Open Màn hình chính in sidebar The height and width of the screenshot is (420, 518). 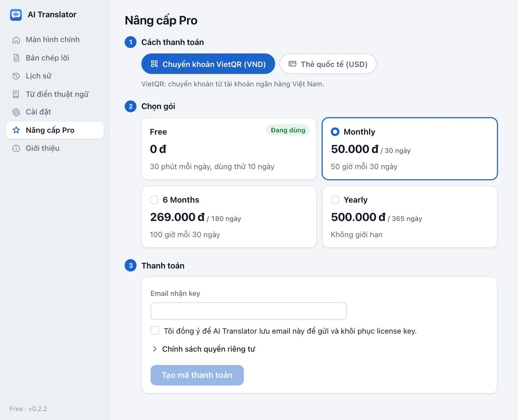point(55,40)
